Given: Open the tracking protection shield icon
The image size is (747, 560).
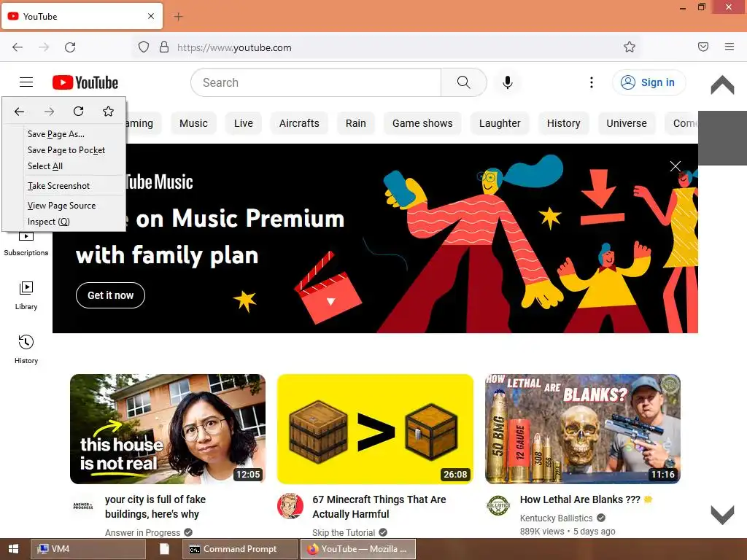Looking at the screenshot, I should coord(144,47).
